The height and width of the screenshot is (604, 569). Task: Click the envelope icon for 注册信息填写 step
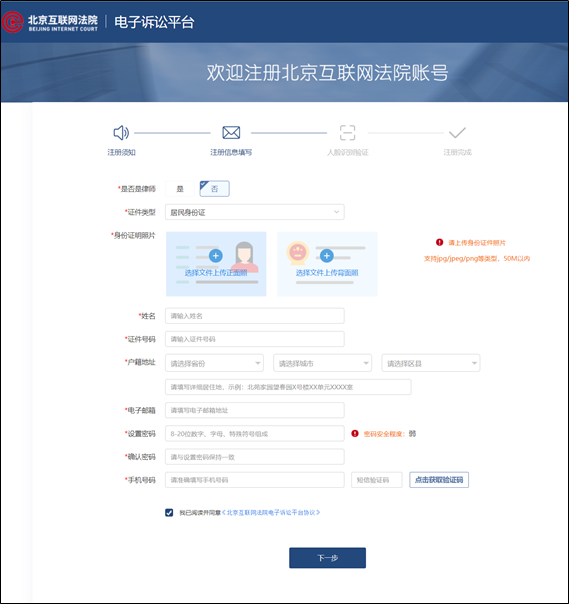[231, 133]
